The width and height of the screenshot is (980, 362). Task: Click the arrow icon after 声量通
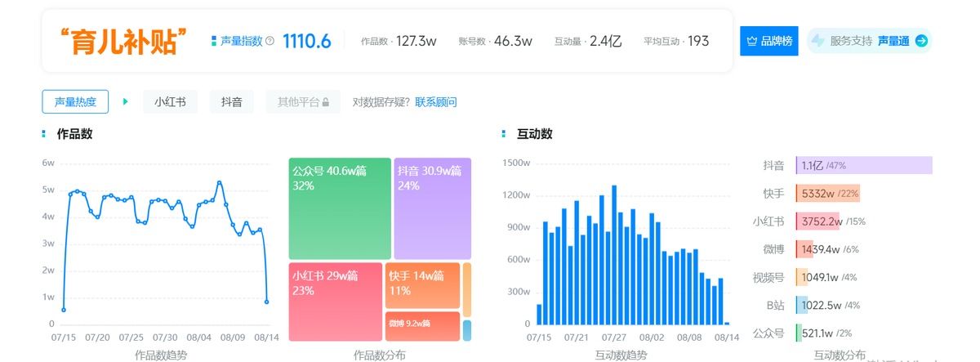(x=921, y=41)
